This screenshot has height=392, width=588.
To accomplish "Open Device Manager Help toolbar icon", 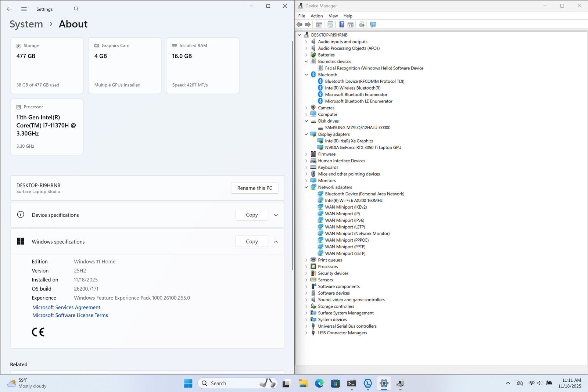I will tap(342, 25).
